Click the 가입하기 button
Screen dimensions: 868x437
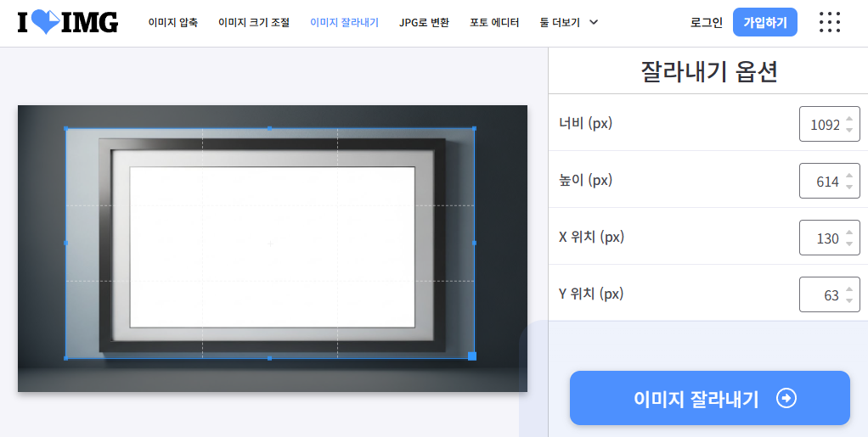(x=765, y=22)
